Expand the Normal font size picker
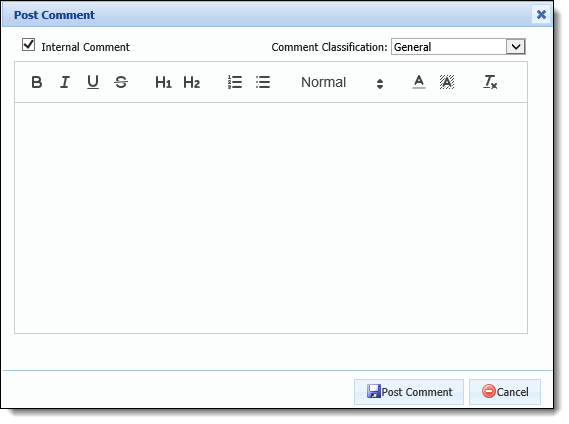 point(342,82)
